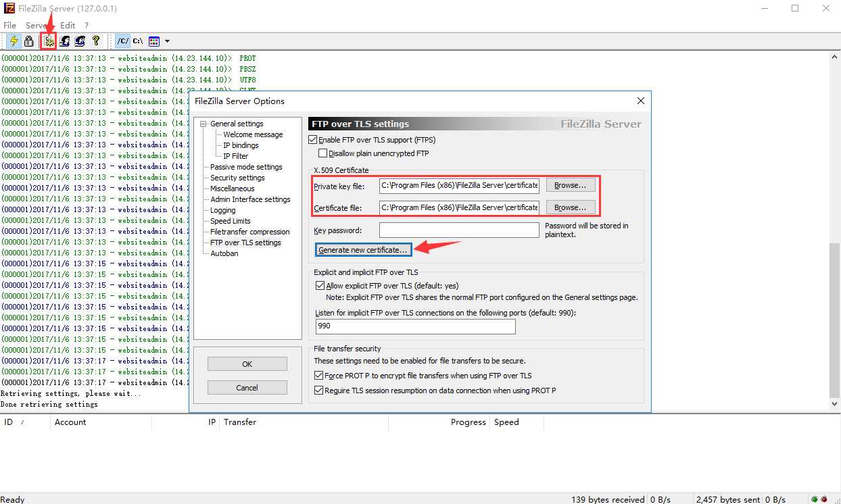Click '139 bytes received' in status bar
This screenshot has width=841, height=504.
point(608,499)
